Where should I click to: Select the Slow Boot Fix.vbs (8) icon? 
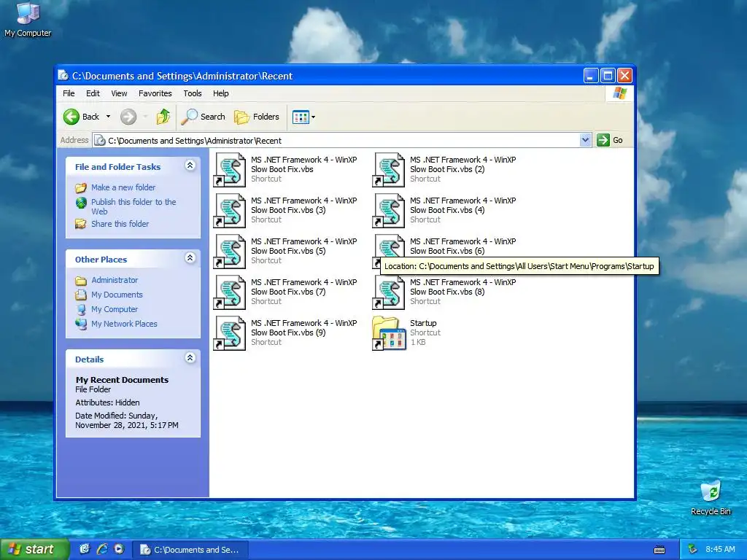point(389,292)
